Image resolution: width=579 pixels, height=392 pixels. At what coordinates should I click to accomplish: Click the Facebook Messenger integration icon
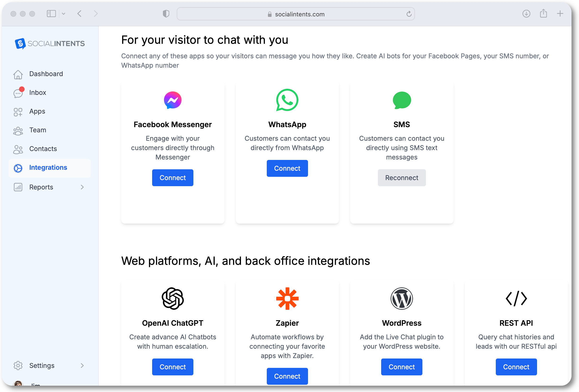(172, 100)
